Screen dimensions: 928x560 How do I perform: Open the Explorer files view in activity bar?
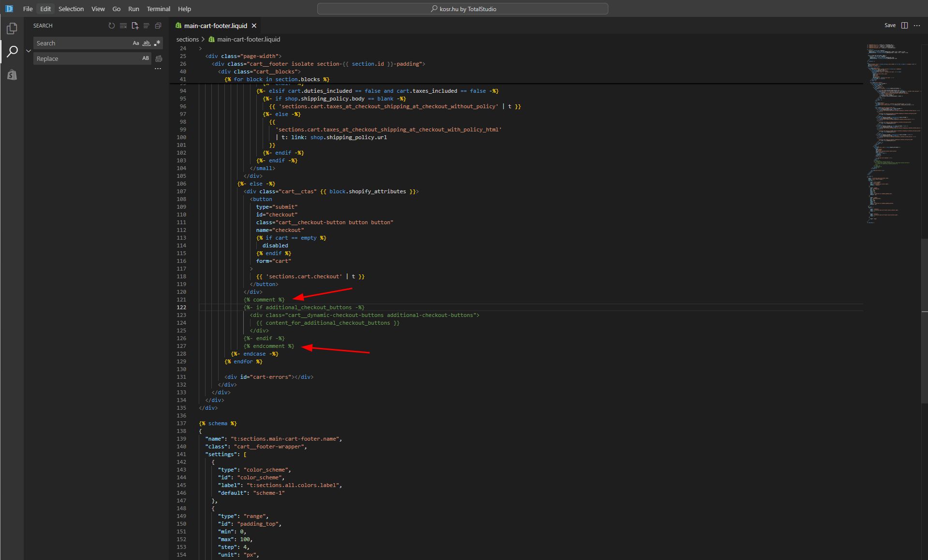[12, 29]
